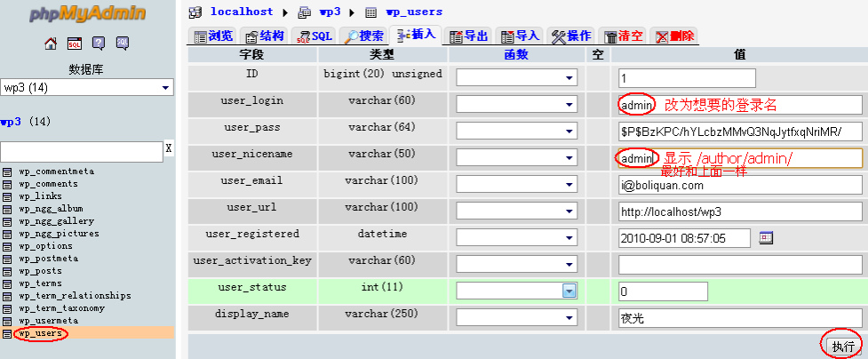Open the MySQL documentation icon
868x359 pixels.
tap(123, 44)
